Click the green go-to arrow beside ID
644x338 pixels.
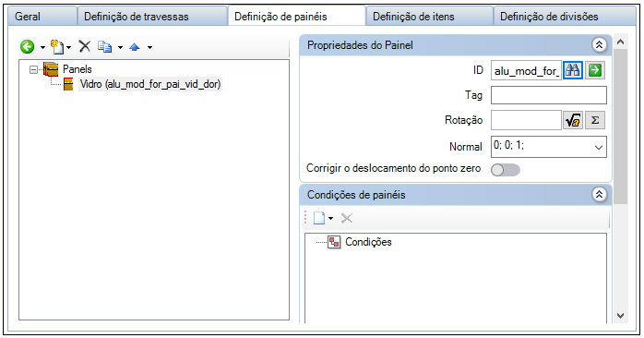tap(595, 70)
